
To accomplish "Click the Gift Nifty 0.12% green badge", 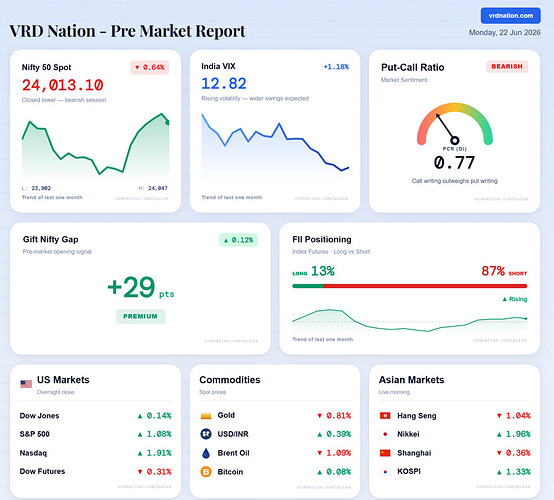I will click(x=238, y=240).
